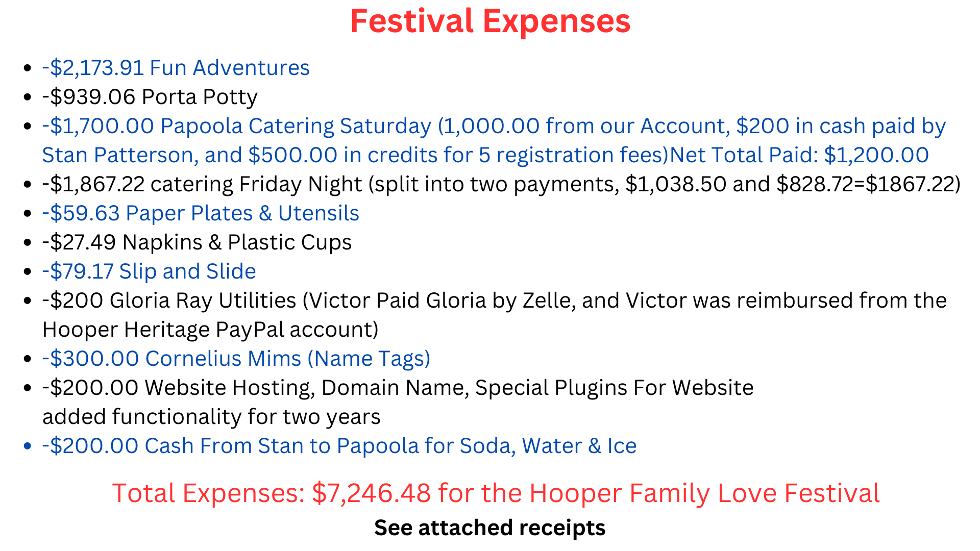Click the blue bullet beside Cash From Stan
Image resolution: width=980 pixels, height=551 pixels.
click(28, 446)
